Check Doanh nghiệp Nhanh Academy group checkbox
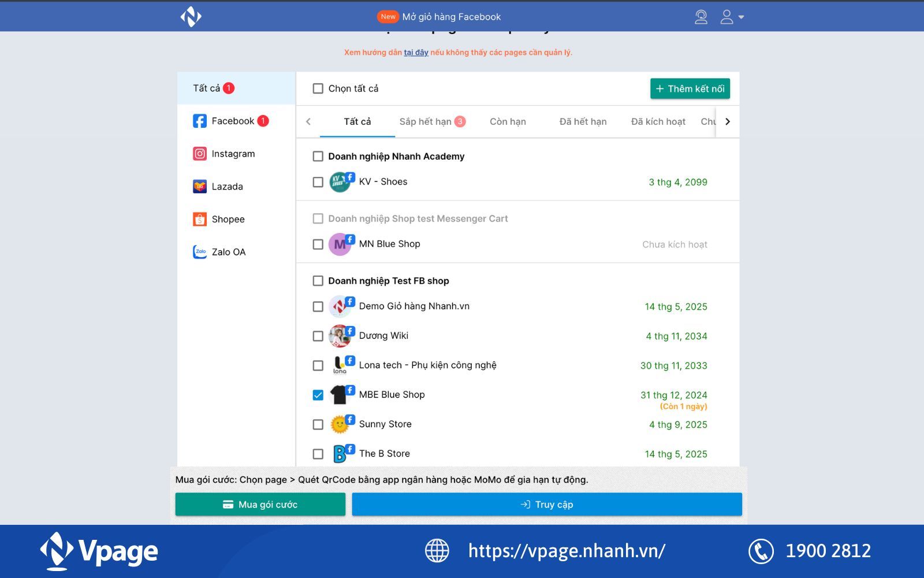This screenshot has height=578, width=924. tap(318, 156)
